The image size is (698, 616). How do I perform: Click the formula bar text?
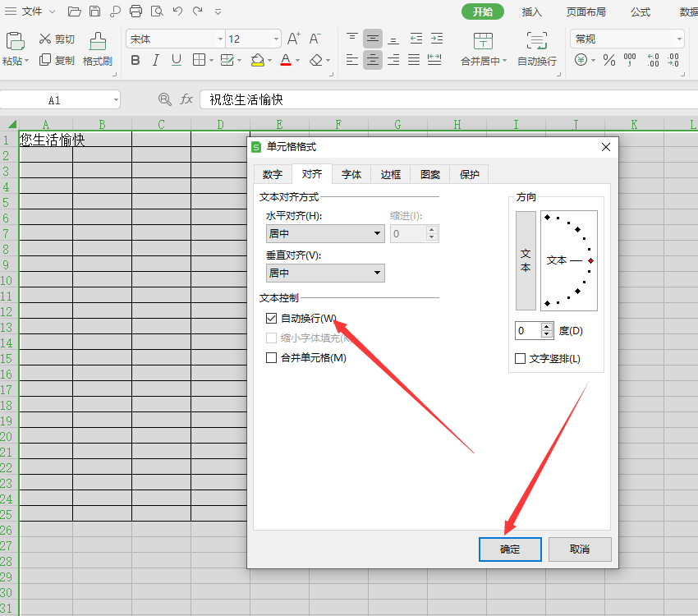[x=246, y=99]
